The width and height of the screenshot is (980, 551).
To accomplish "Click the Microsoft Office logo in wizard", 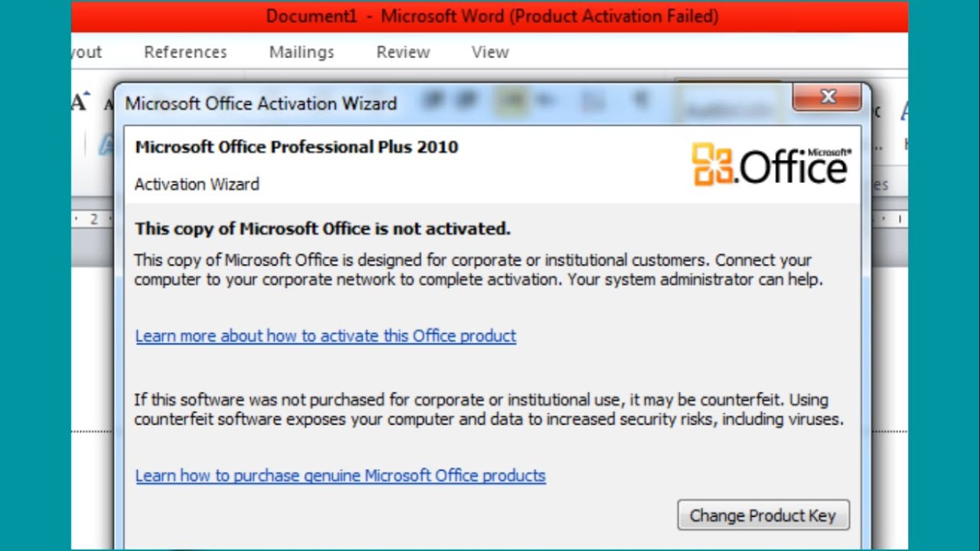I will pos(771,165).
